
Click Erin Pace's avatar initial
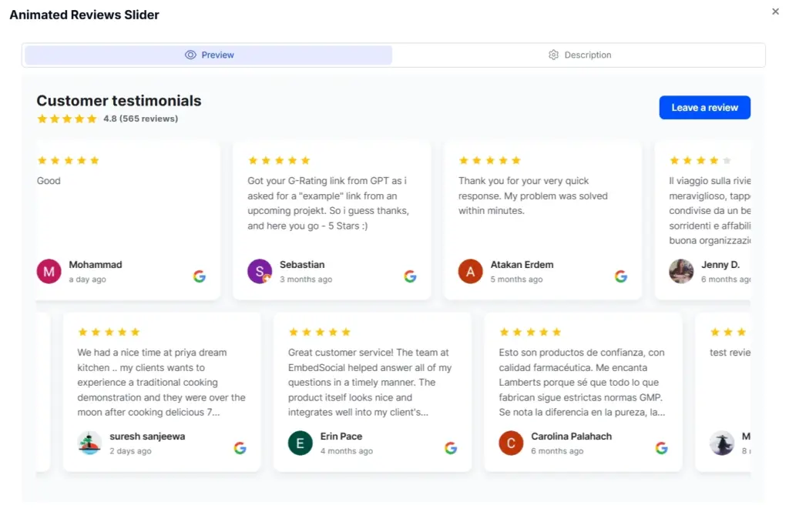300,443
